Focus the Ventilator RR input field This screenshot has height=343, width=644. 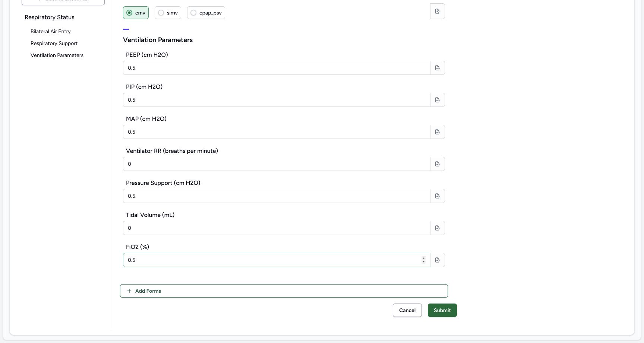point(277,164)
